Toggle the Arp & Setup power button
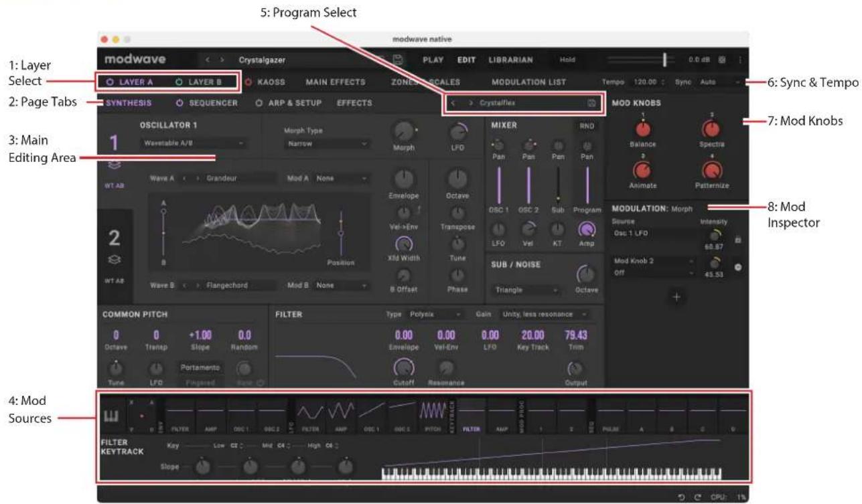Screen dimensions: 862x504 [x=259, y=103]
